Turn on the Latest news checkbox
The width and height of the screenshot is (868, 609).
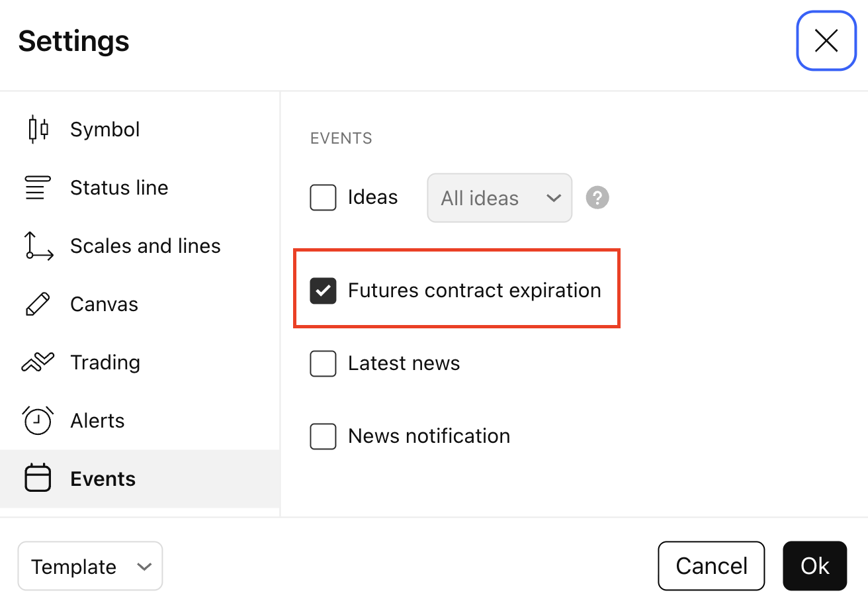tap(323, 363)
